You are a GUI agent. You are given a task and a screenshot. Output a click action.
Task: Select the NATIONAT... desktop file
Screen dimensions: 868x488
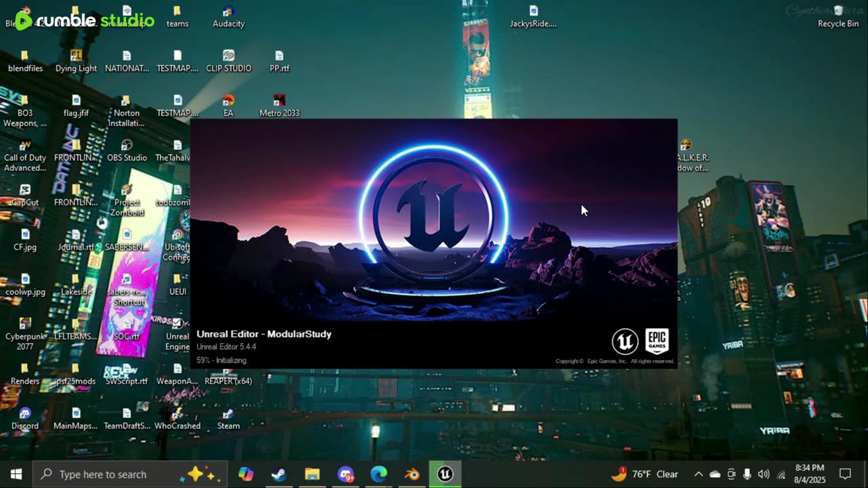coord(127,62)
